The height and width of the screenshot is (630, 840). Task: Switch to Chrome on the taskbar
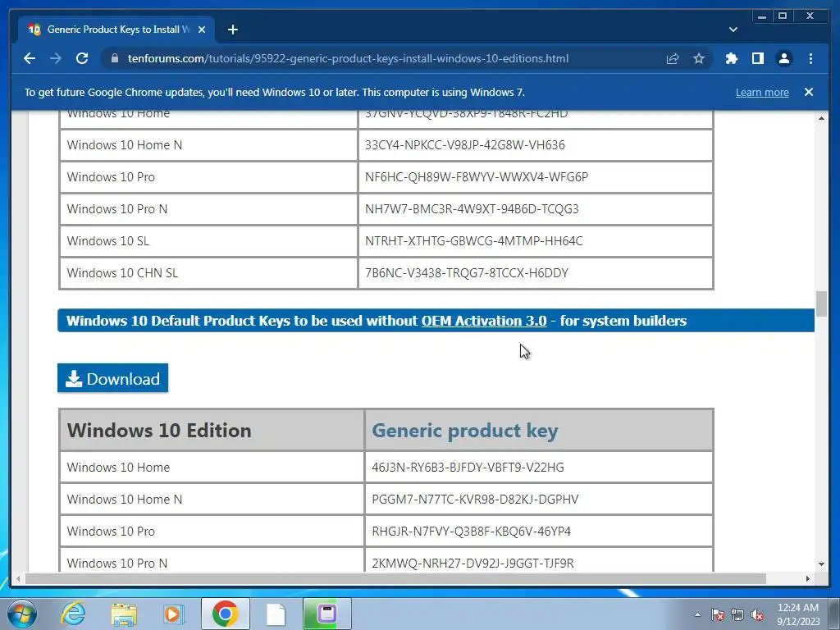225,614
